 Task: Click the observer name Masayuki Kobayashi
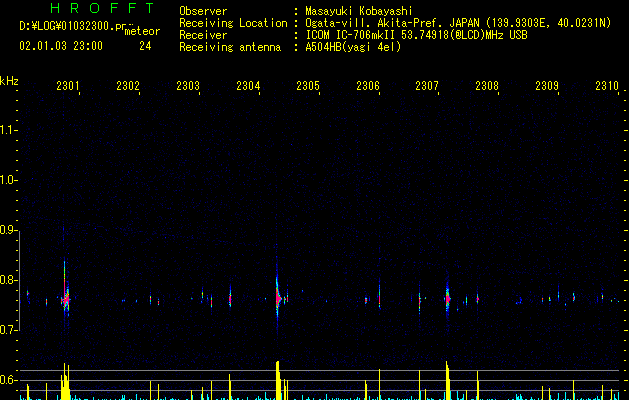(359, 11)
